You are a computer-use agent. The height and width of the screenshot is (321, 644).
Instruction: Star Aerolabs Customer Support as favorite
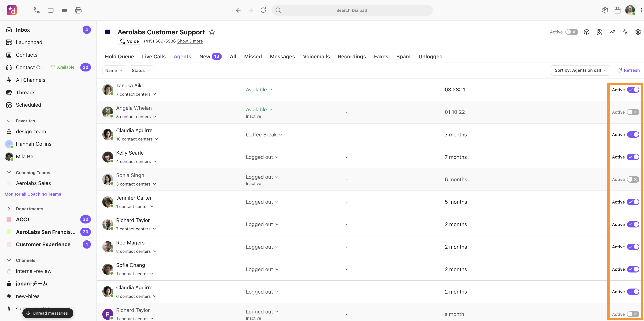pos(212,32)
